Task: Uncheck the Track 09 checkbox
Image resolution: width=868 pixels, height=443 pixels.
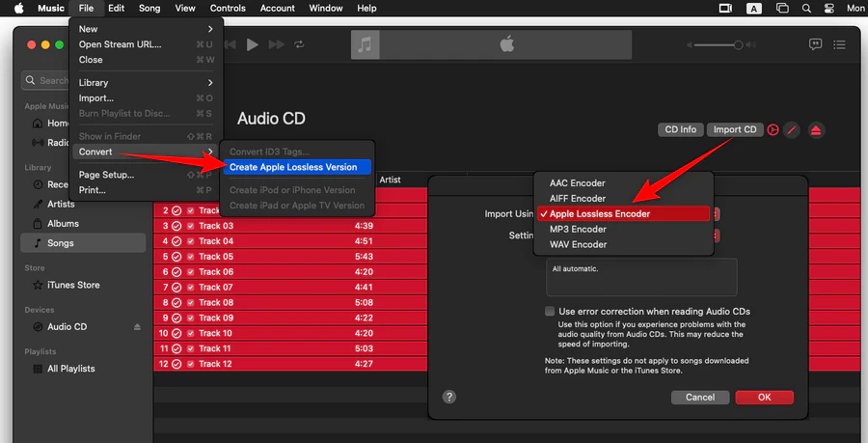Action: pos(190,318)
